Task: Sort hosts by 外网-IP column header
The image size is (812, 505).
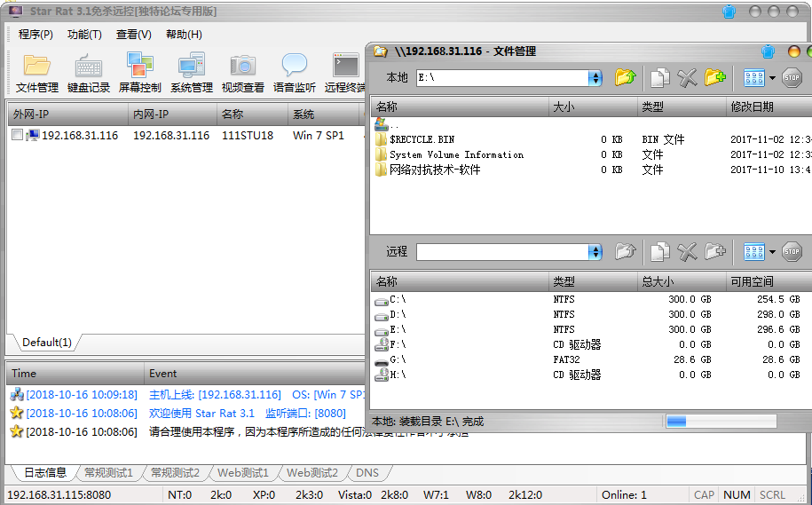Action: click(67, 114)
